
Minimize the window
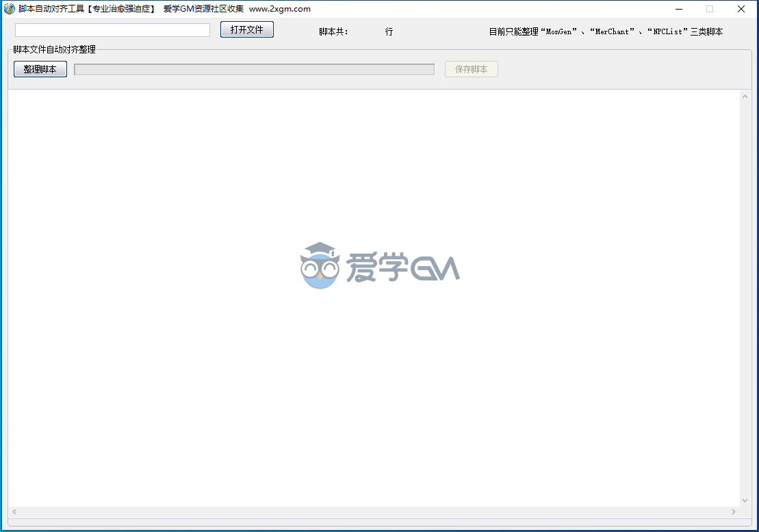click(x=679, y=9)
